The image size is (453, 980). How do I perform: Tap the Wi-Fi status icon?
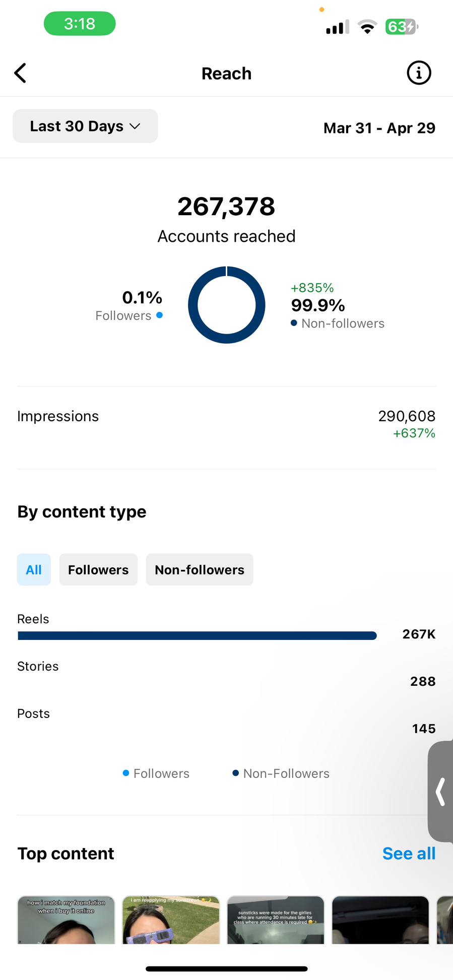point(367,27)
